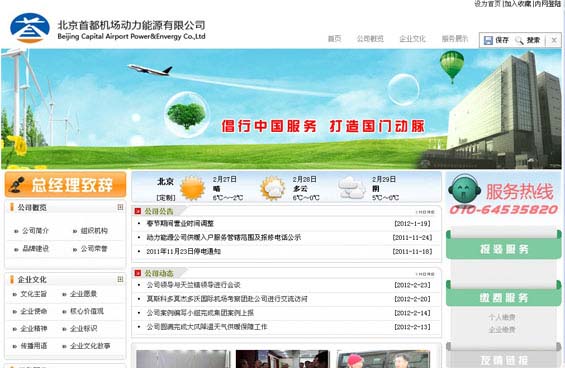Click the sunny weather icon for 2月27日
565x368 pixels.
(192, 188)
